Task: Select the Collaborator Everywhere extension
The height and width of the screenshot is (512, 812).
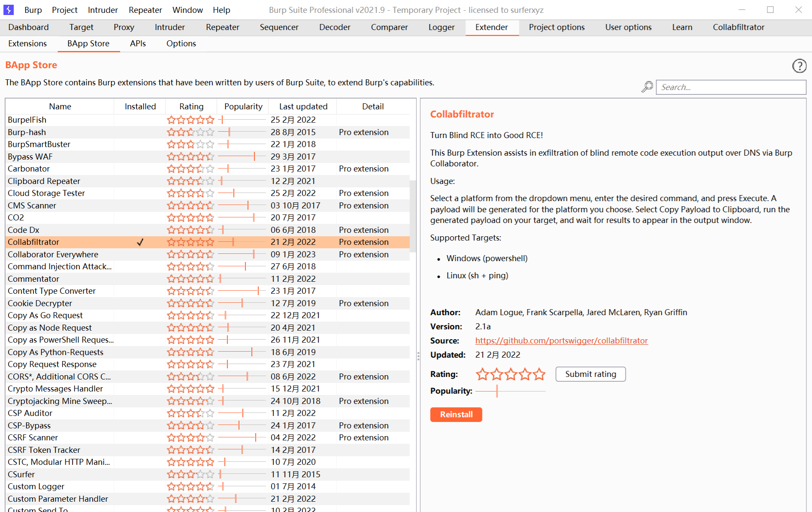Action: [208, 254]
